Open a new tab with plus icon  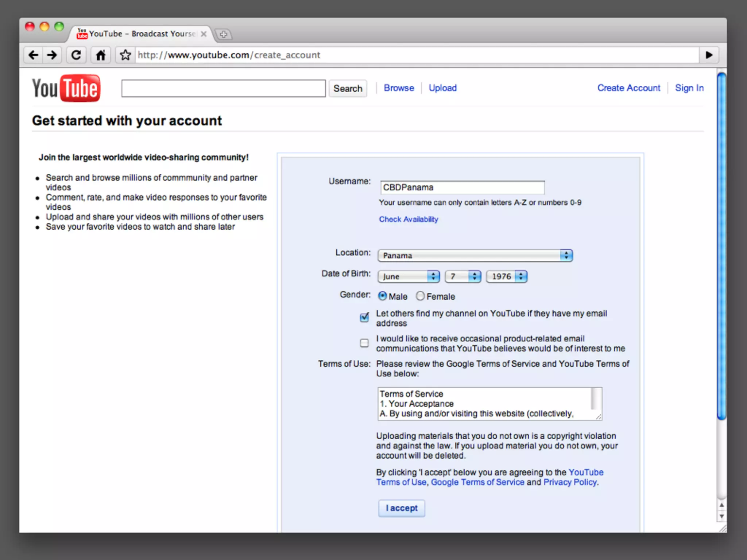pyautogui.click(x=224, y=34)
